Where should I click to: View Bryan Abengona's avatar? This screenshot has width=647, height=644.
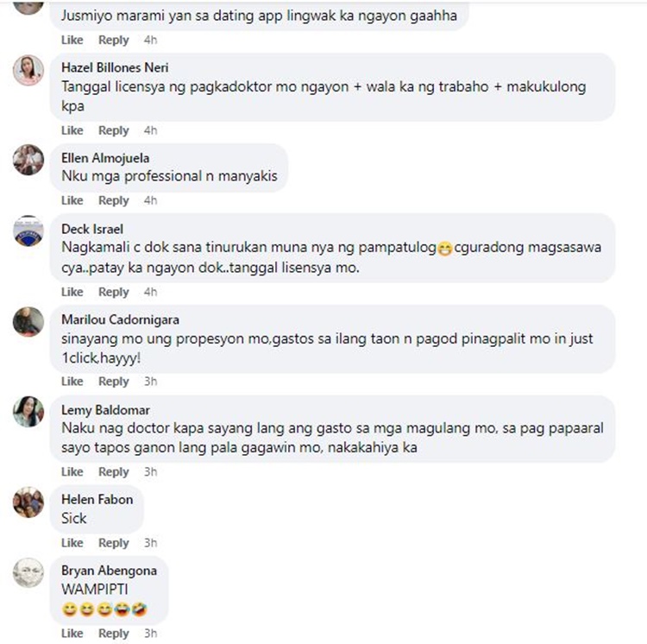28,573
